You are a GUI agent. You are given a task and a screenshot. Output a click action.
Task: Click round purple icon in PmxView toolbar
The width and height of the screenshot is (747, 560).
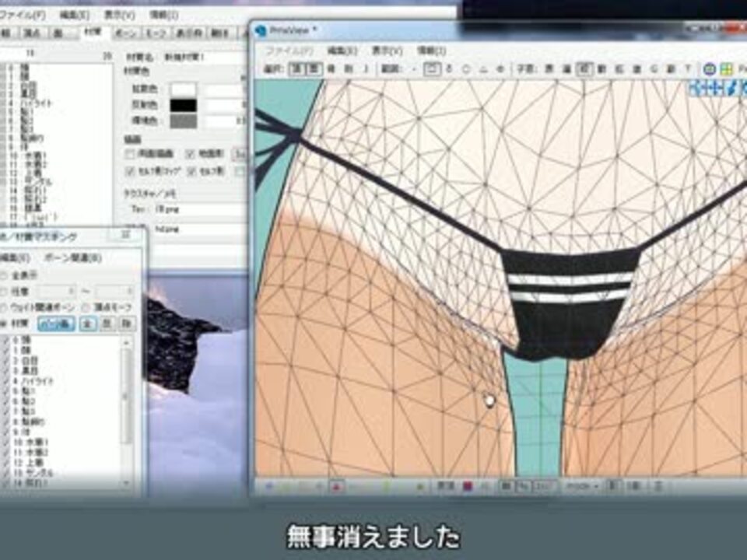pos(710,69)
